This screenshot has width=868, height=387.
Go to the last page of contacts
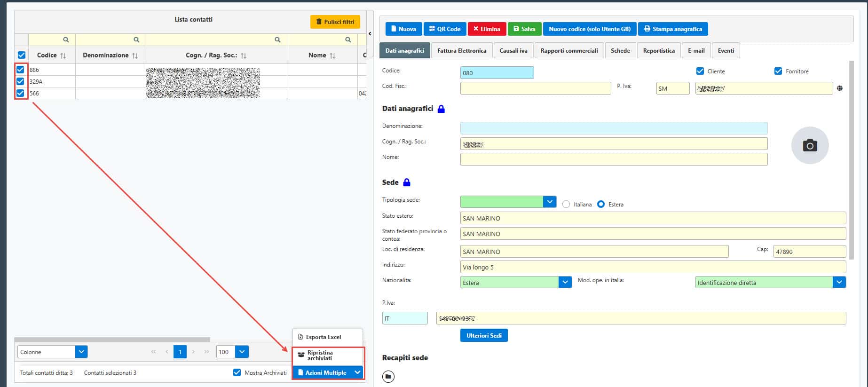click(x=206, y=352)
